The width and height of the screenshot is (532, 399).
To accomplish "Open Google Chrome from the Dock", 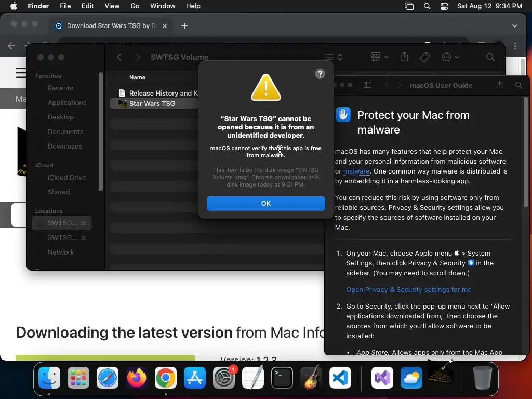I will [x=166, y=378].
